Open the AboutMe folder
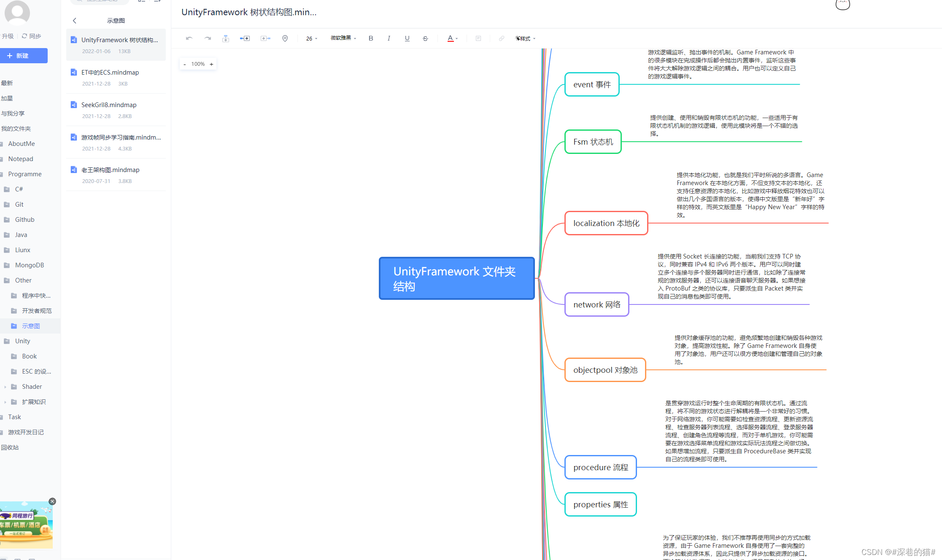 click(x=22, y=144)
